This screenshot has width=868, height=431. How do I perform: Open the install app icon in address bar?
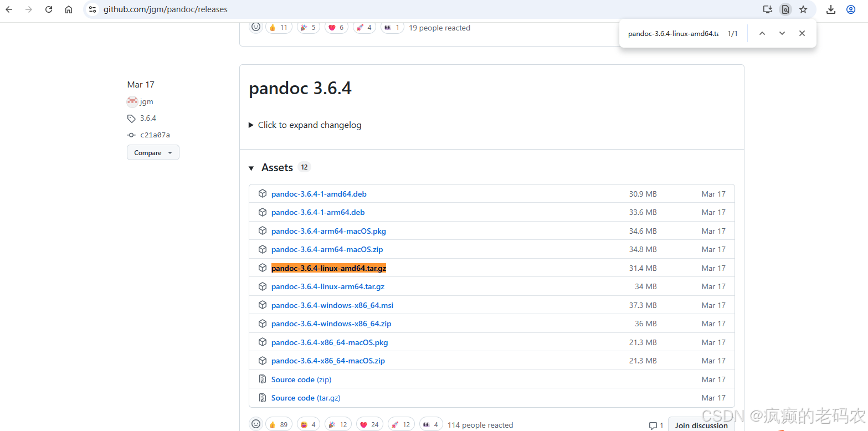pyautogui.click(x=767, y=9)
